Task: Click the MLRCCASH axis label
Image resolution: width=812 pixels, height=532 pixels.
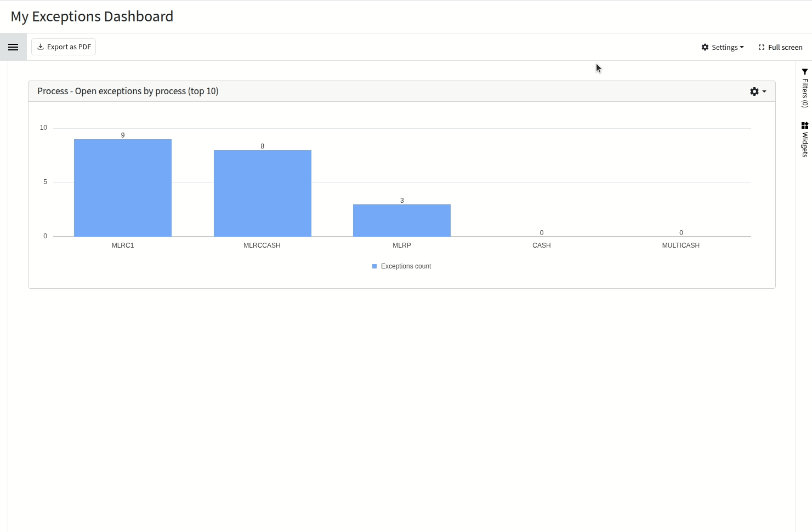Action: pyautogui.click(x=262, y=245)
